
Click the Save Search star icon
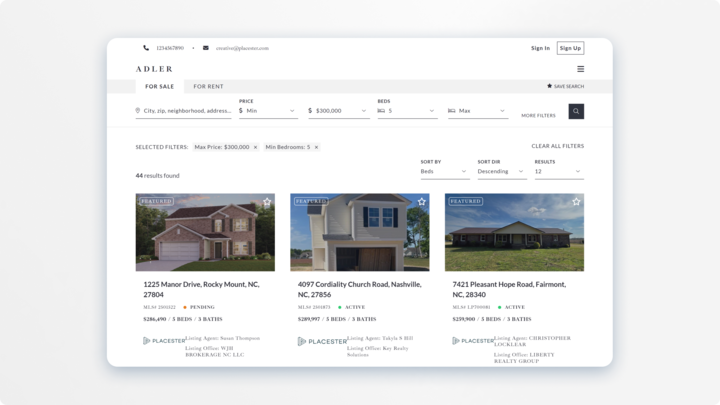pyautogui.click(x=549, y=86)
